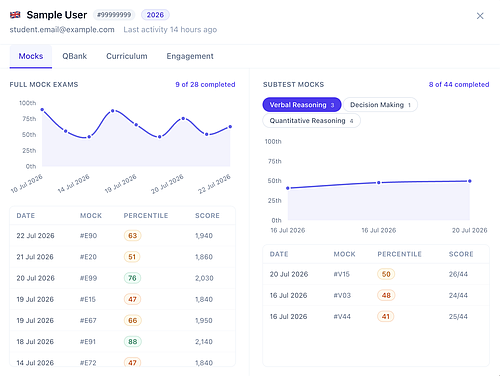Screen dimensions: 500x376
Task: Click mock #E90 in the table
Action: pos(88,236)
